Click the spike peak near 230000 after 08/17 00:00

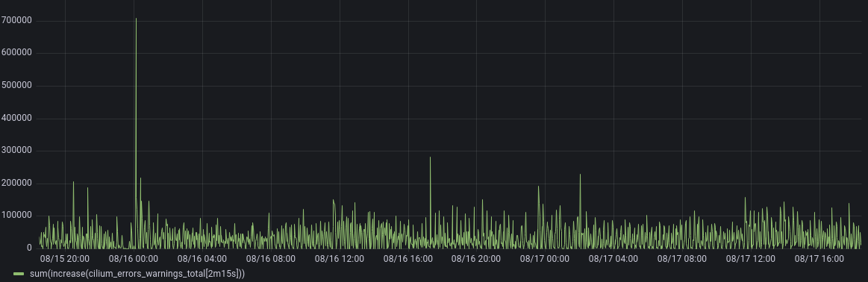click(x=580, y=174)
